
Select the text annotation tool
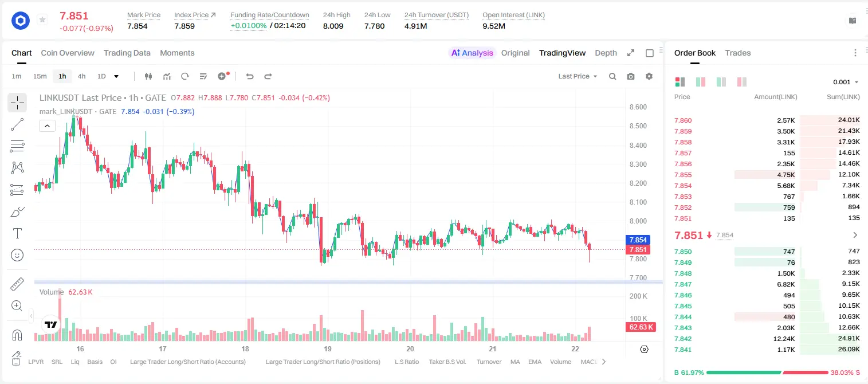pyautogui.click(x=17, y=233)
